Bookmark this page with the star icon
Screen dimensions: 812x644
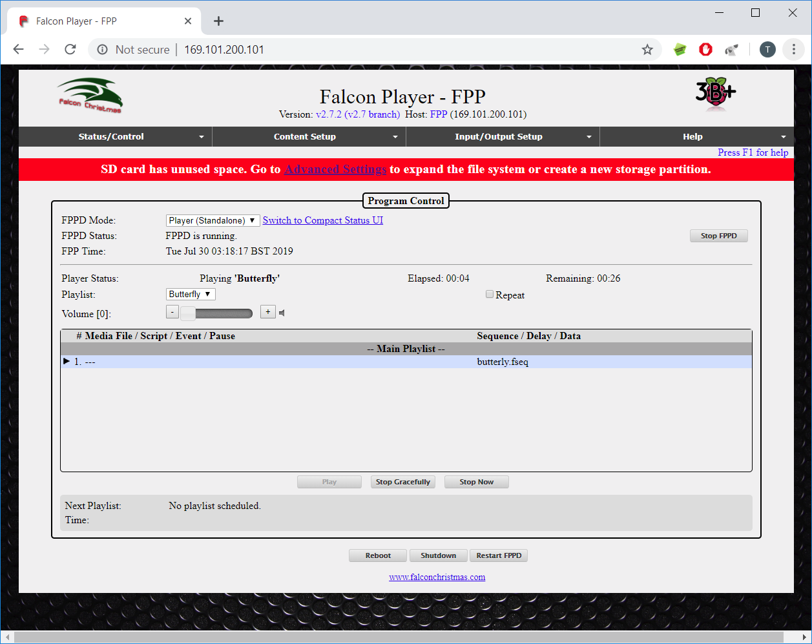coord(647,50)
